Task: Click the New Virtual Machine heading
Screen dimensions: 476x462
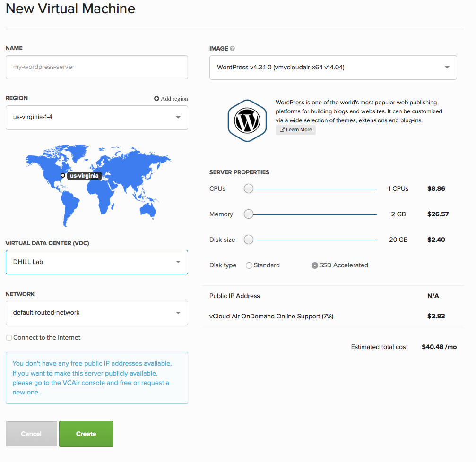Action: pyautogui.click(x=70, y=9)
